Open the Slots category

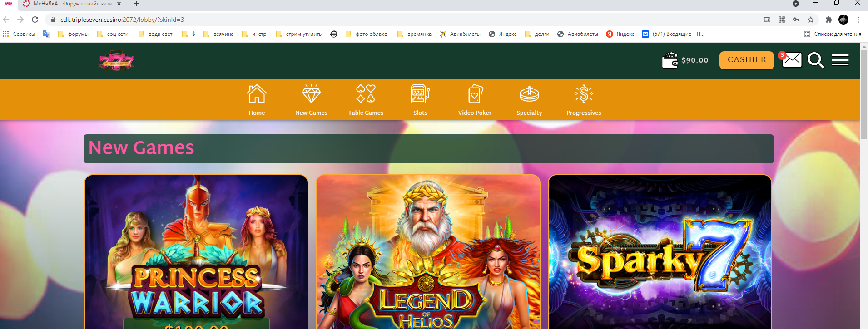[420, 100]
